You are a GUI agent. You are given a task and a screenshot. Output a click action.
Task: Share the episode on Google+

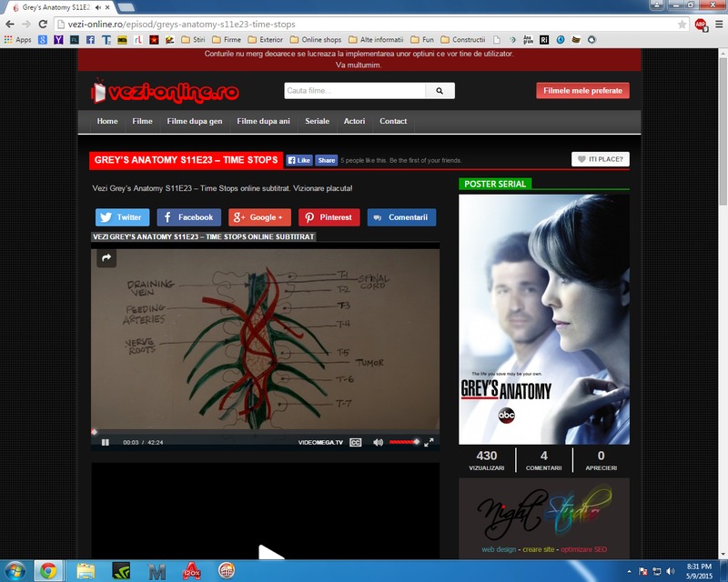click(259, 217)
